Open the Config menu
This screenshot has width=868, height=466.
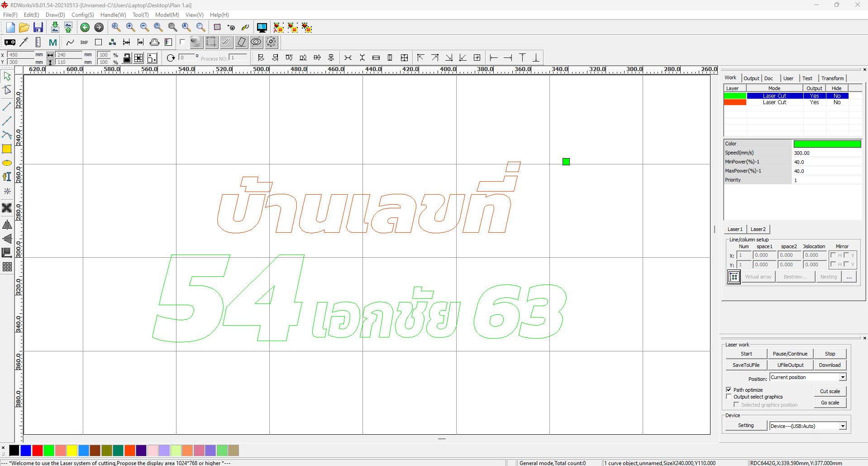83,15
